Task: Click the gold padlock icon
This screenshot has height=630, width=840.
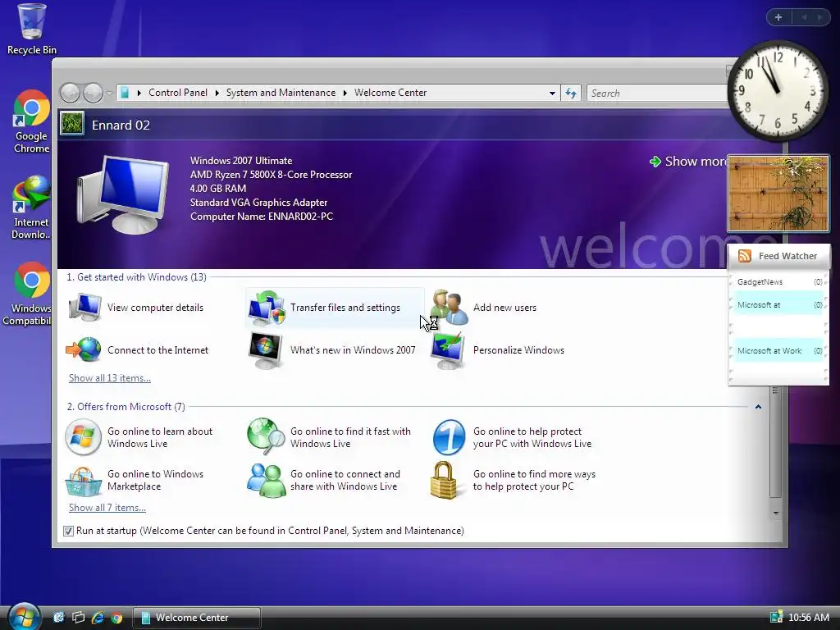Action: 444,481
